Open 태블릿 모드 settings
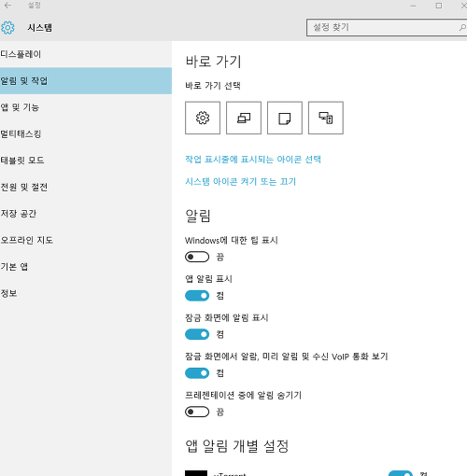Image resolution: width=467 pixels, height=476 pixels. [86, 161]
